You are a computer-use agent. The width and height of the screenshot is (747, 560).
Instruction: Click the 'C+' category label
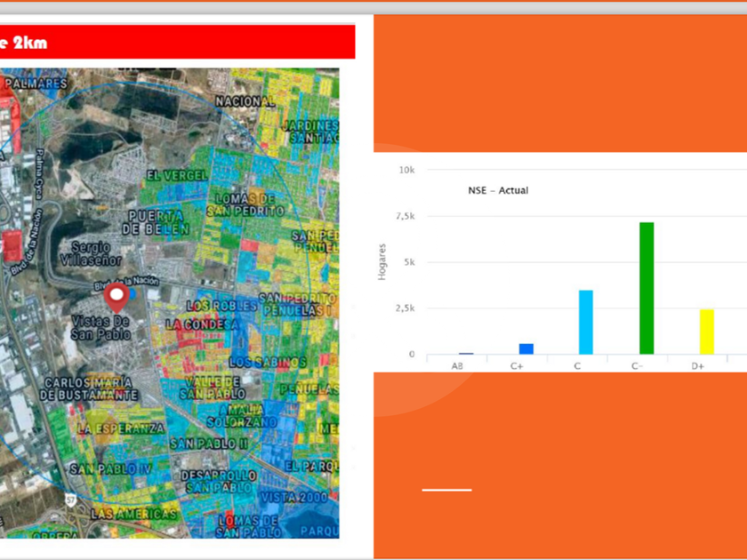click(517, 366)
